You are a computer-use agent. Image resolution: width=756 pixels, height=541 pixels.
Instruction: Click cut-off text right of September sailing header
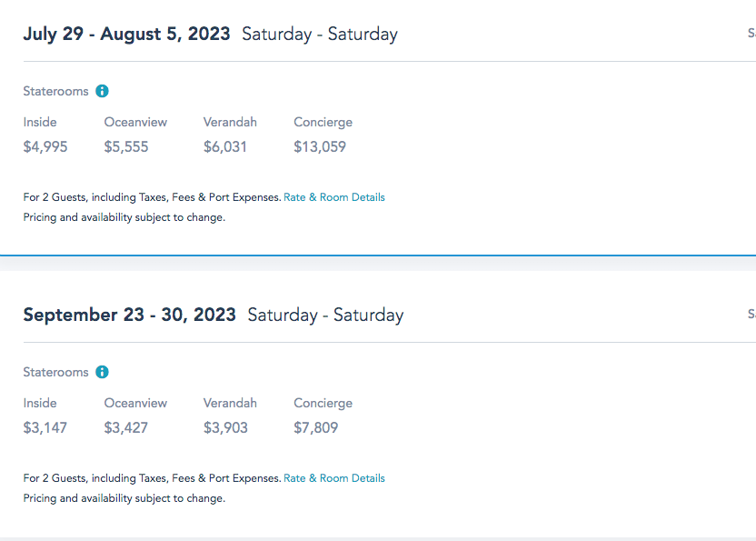click(x=751, y=315)
